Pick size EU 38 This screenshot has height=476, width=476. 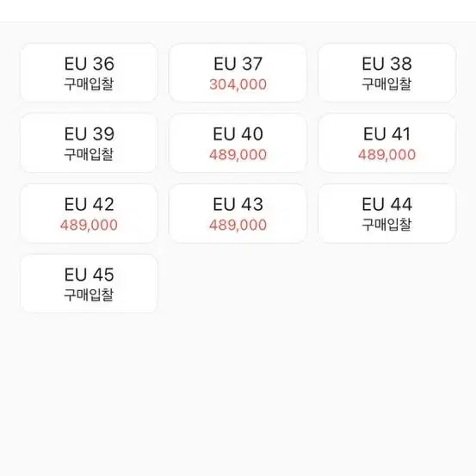(x=386, y=72)
